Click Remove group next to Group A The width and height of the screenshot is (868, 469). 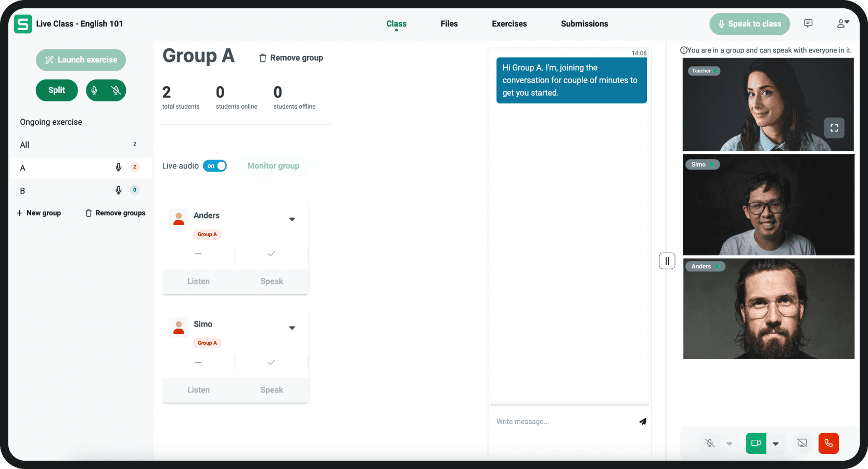(x=291, y=58)
